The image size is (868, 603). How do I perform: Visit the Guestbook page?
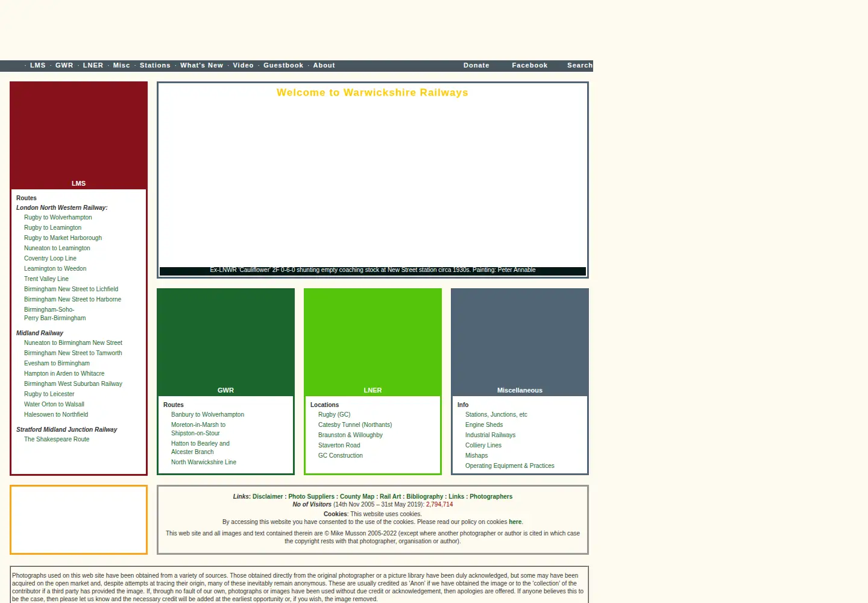click(283, 66)
